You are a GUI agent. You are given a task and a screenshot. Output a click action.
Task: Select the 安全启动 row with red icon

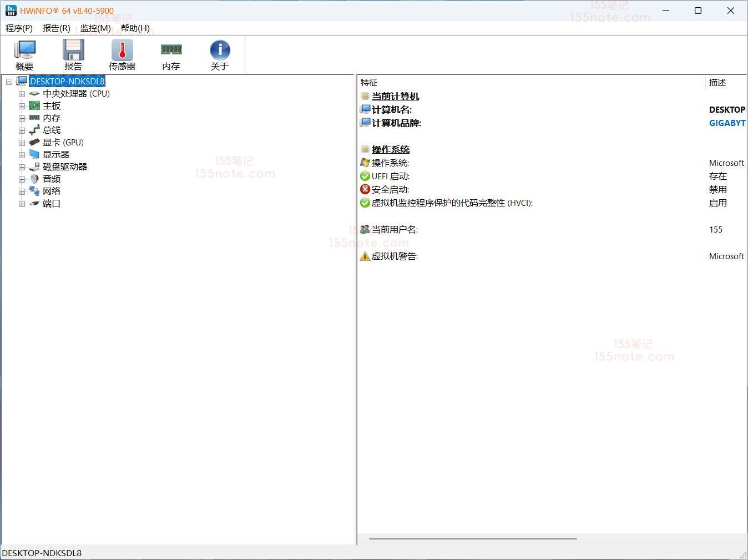point(390,190)
